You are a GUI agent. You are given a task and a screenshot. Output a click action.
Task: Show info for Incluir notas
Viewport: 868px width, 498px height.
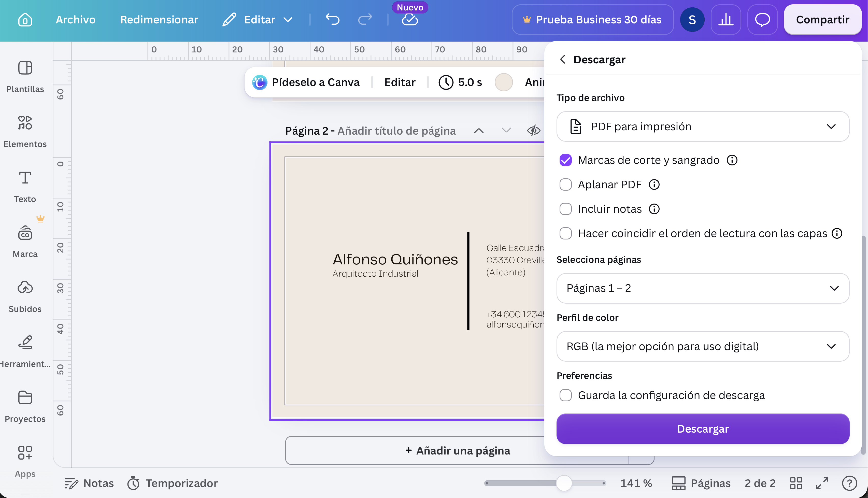(x=654, y=209)
